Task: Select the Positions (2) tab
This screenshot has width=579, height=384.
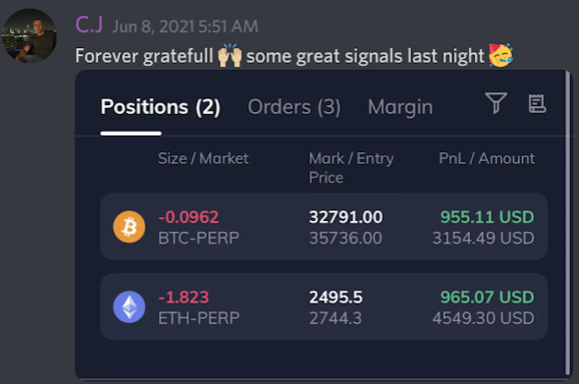Action: pos(160,107)
